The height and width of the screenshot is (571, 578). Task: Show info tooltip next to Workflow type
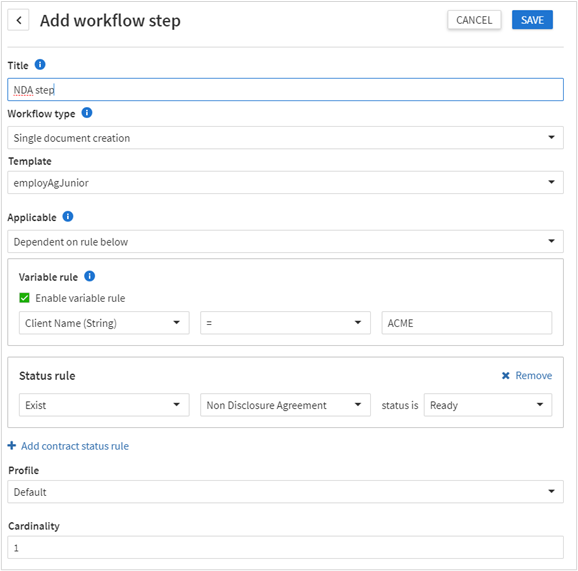[87, 112]
